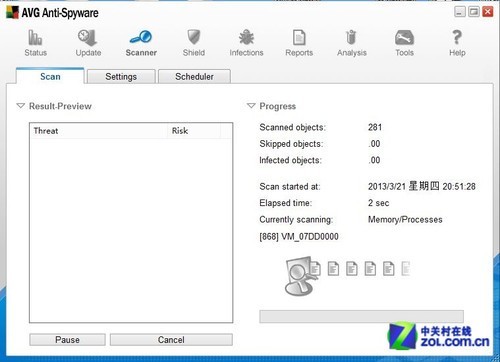The height and width of the screenshot is (362, 500).
Task: Open the Analysis section icon
Action: [x=351, y=37]
